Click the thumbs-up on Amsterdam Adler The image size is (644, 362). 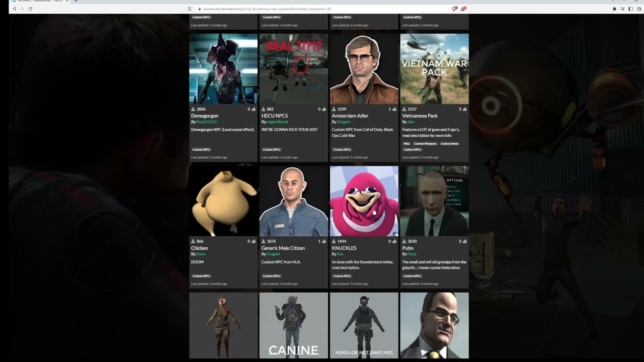pyautogui.click(x=394, y=109)
